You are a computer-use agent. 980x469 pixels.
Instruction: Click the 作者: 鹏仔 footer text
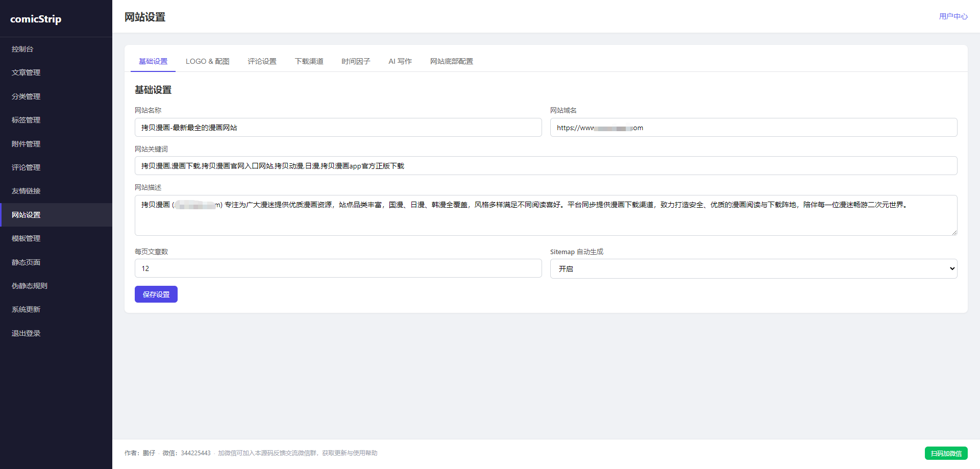pyautogui.click(x=140, y=453)
